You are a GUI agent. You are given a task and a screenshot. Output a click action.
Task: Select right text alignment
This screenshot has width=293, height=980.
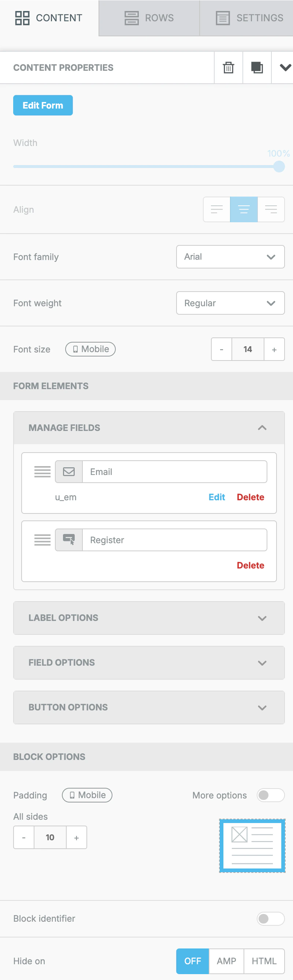pos(271,209)
